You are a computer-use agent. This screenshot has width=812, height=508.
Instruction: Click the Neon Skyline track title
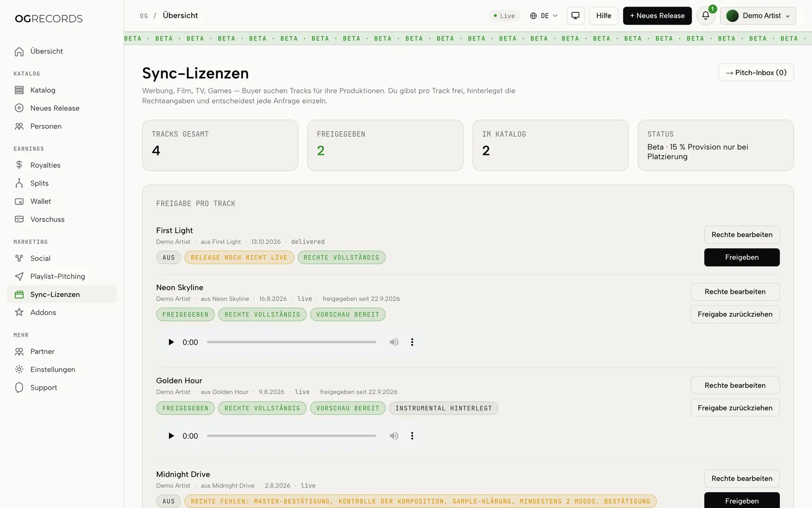pos(180,288)
